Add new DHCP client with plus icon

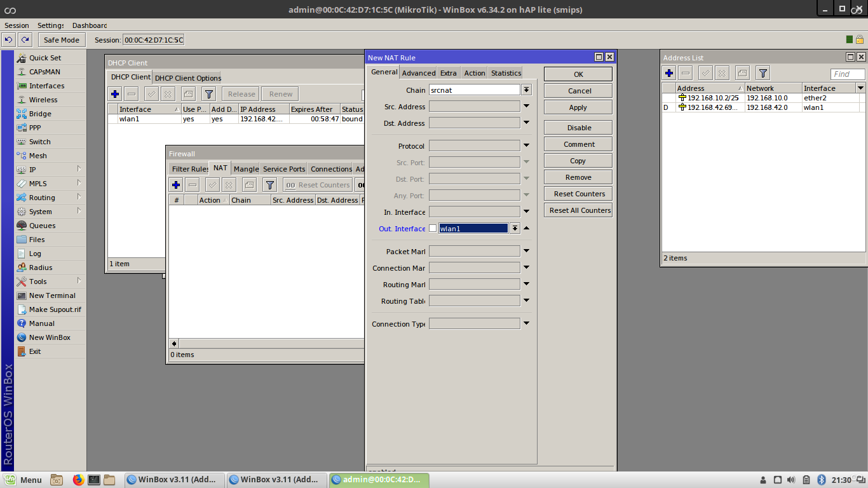[x=115, y=94]
